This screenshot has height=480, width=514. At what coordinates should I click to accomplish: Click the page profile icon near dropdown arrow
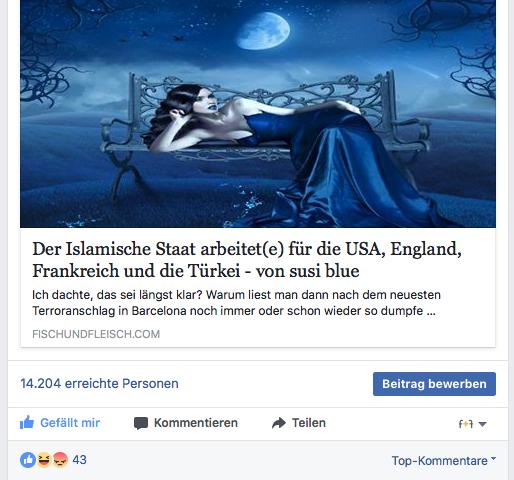pyautogui.click(x=466, y=424)
